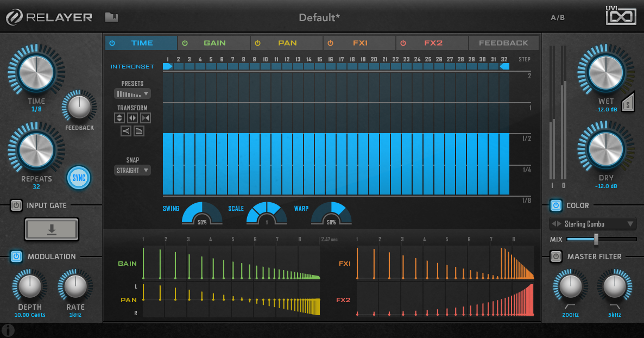Toggle the Input Gate power button
The height and width of the screenshot is (338, 644).
click(16, 205)
